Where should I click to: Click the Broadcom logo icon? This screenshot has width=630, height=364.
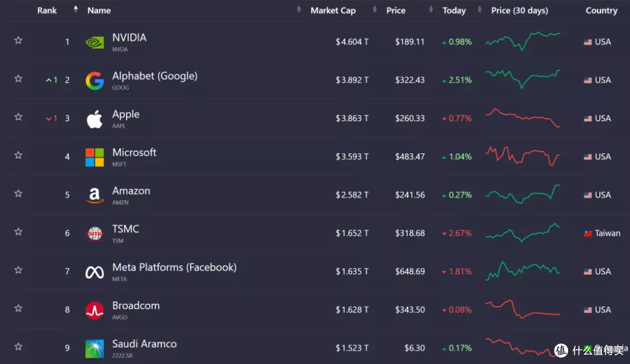(95, 310)
